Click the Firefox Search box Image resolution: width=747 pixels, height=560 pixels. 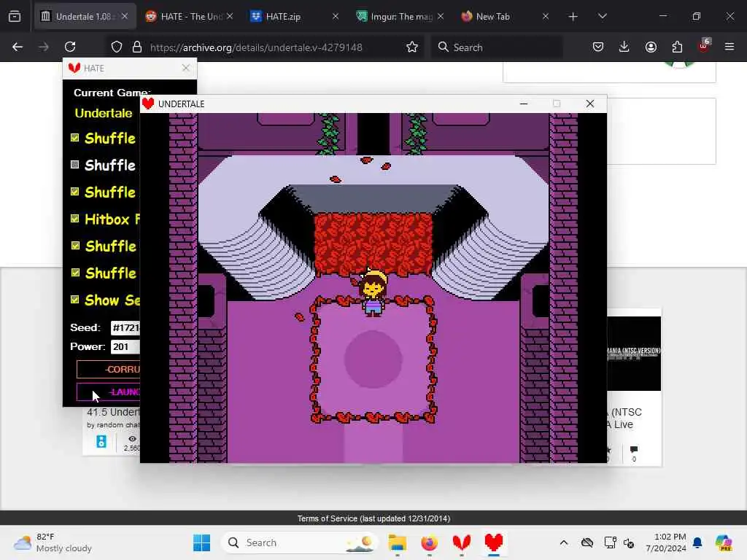coord(497,47)
